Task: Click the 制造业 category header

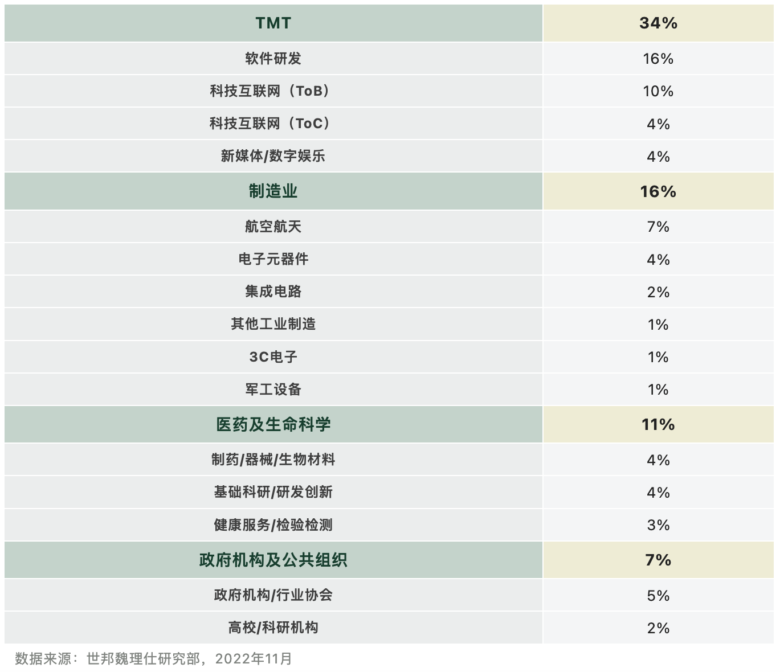Action: [x=273, y=191]
